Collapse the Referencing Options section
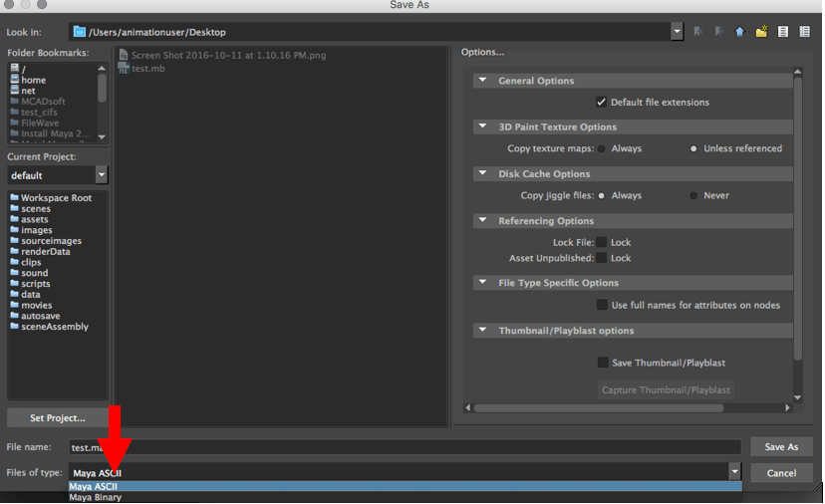825x504 pixels. pyautogui.click(x=482, y=220)
